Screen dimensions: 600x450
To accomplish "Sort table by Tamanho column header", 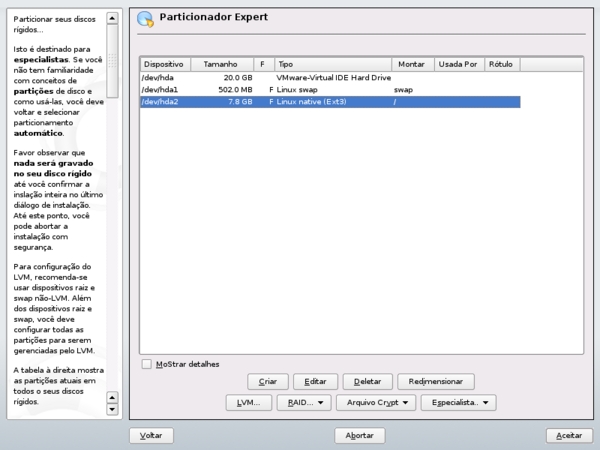I will pos(222,64).
